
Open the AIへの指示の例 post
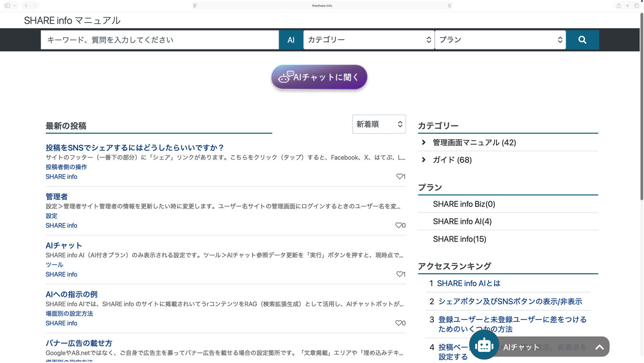[x=71, y=294]
